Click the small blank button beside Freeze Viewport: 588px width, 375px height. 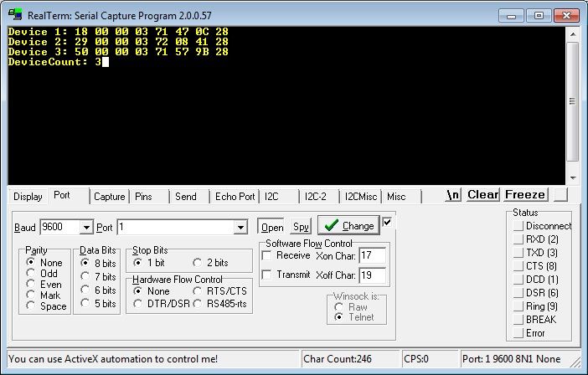[x=560, y=195]
